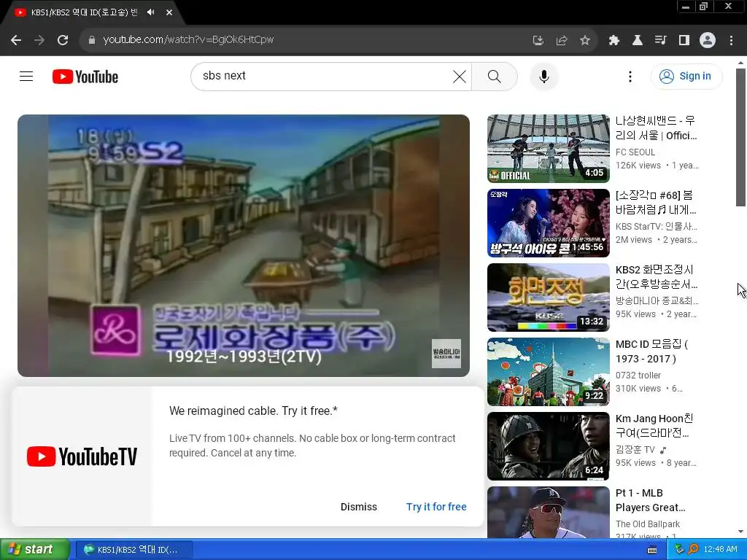Click the channel name 'FC SEOUL'
Image resolution: width=747 pixels, height=560 pixels.
pos(635,152)
